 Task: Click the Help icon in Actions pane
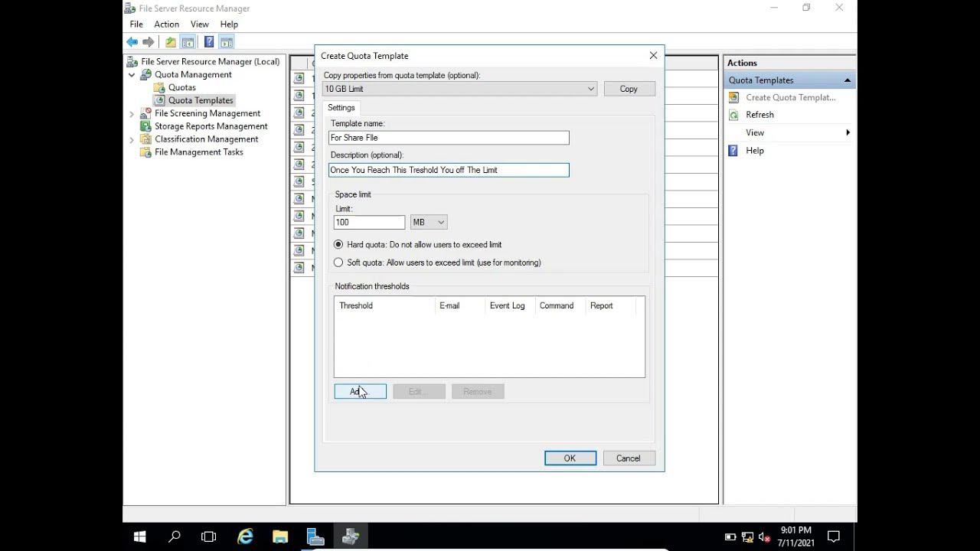coord(733,151)
